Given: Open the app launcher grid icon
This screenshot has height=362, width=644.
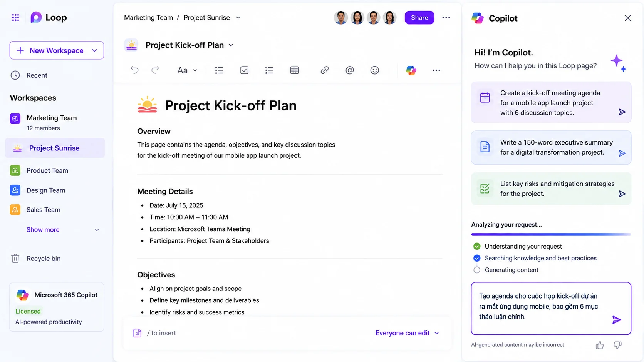Looking at the screenshot, I should point(15,18).
